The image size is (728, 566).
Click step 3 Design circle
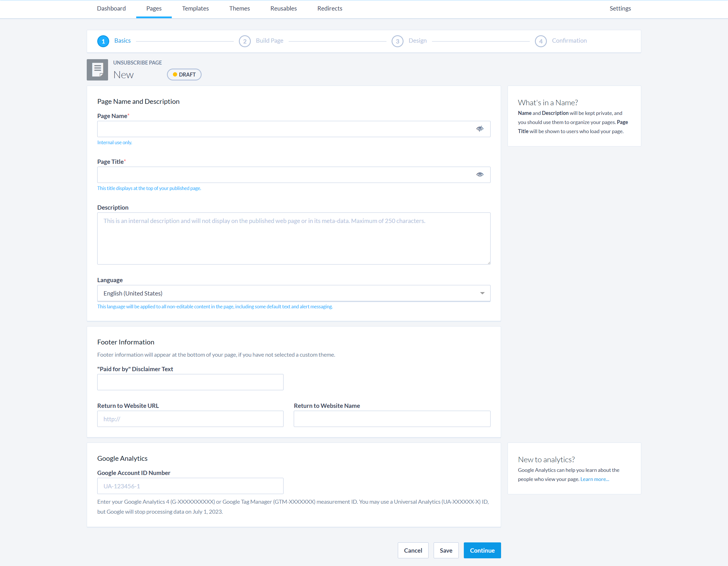397,41
